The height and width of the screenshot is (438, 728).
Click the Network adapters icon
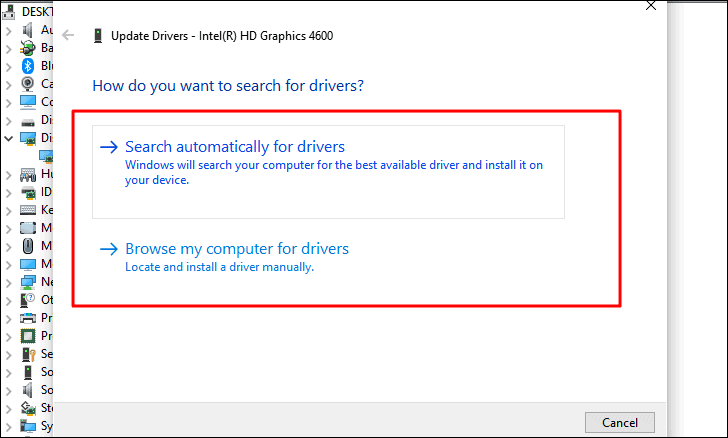coord(28,282)
